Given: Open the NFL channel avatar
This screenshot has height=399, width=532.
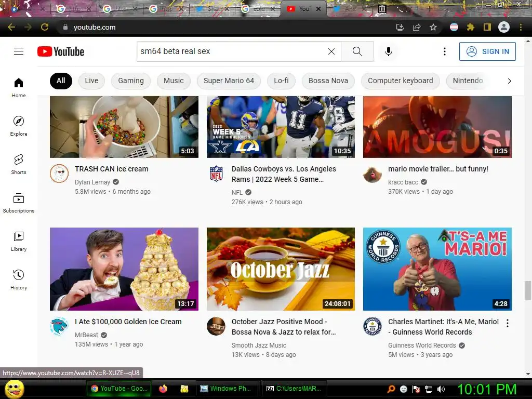Looking at the screenshot, I should tap(216, 174).
